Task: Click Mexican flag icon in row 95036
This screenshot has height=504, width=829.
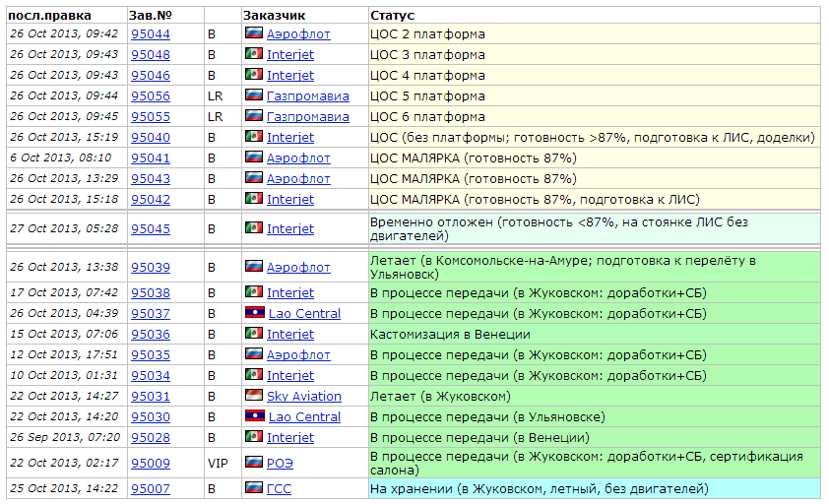Action: 254,333
